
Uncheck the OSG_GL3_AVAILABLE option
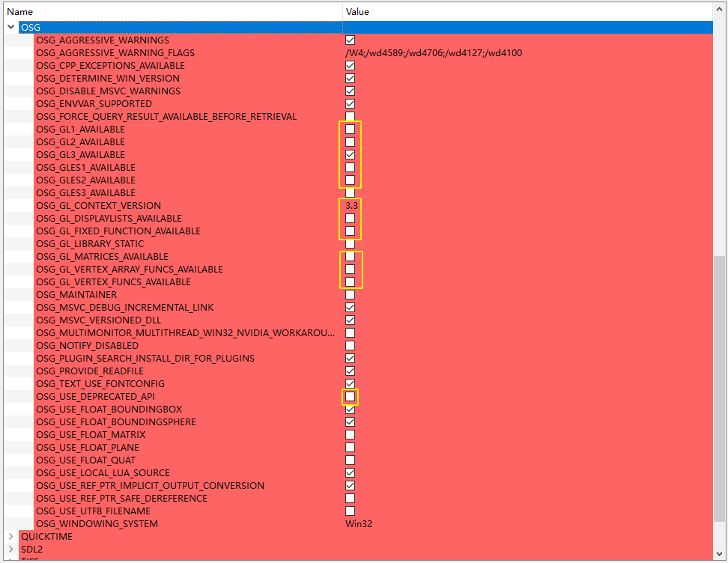(350, 155)
